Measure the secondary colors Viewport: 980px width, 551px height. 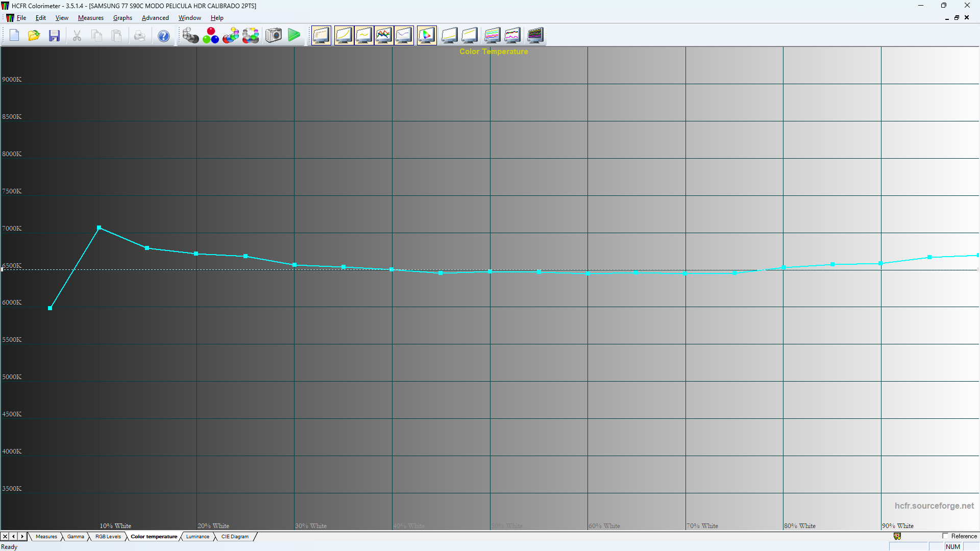click(x=231, y=35)
